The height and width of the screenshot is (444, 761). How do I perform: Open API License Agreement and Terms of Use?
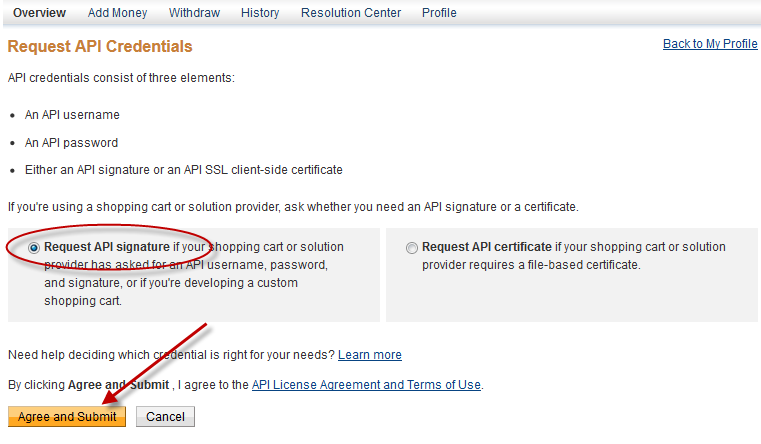[366, 385]
